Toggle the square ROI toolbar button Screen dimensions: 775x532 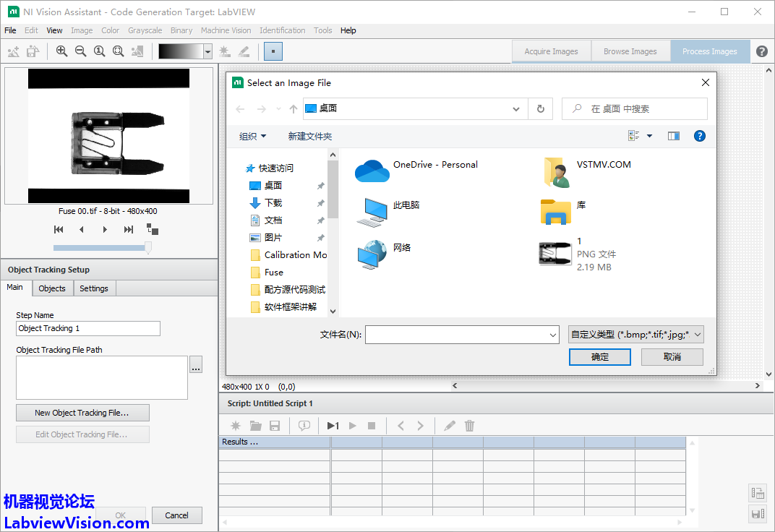(273, 51)
